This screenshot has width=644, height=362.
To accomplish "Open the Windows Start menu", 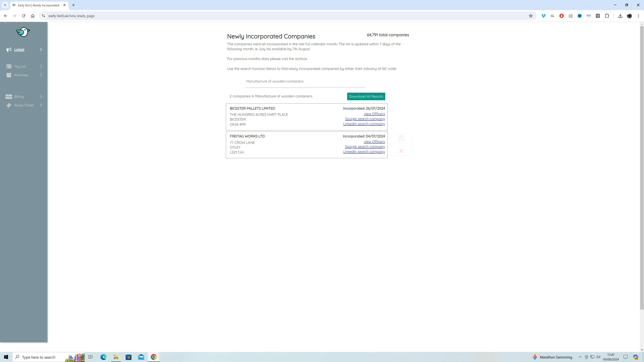I will click(6, 357).
